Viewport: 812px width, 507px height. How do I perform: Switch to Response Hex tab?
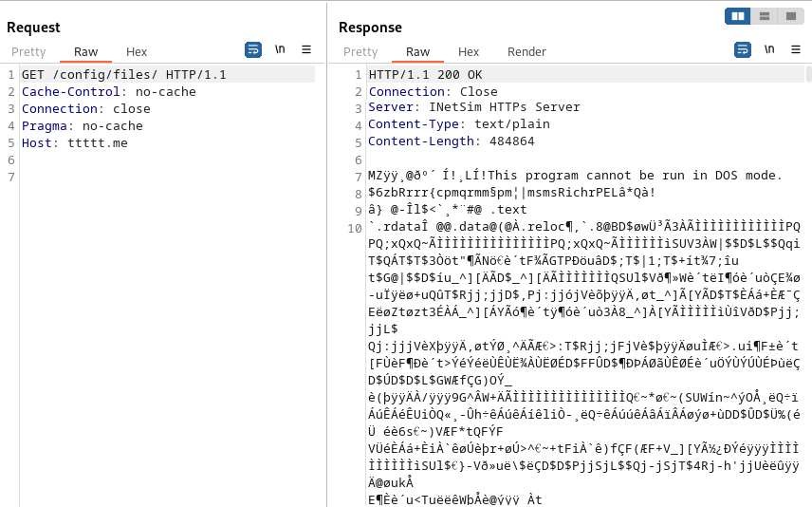pos(469,52)
